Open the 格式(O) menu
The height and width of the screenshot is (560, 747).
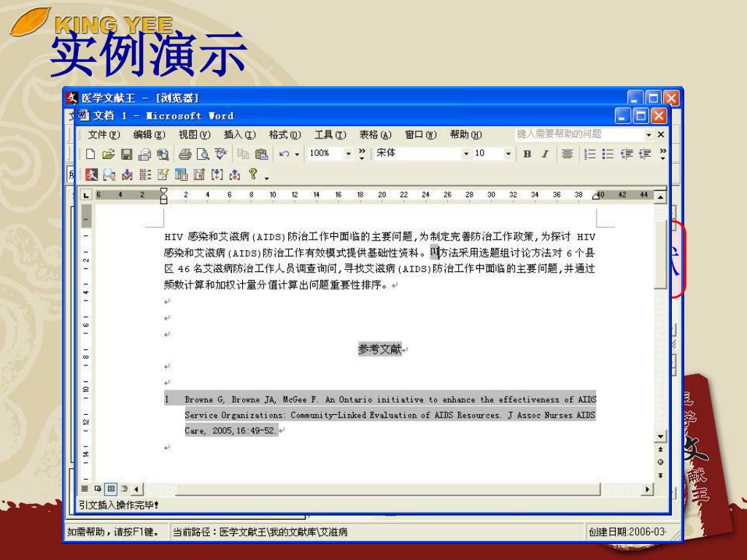(x=285, y=135)
